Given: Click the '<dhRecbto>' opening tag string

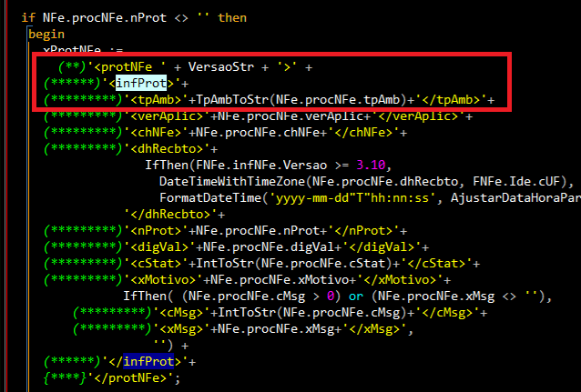Looking at the screenshot, I should (167, 148).
